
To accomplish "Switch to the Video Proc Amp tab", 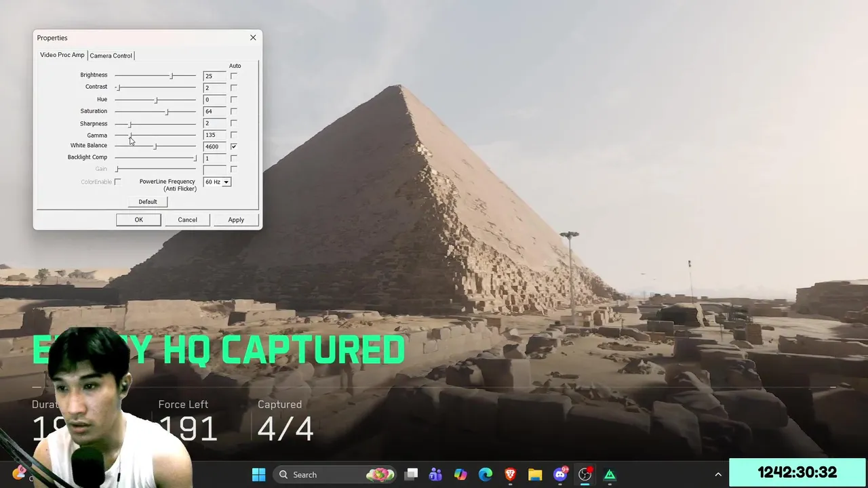I will pyautogui.click(x=62, y=55).
